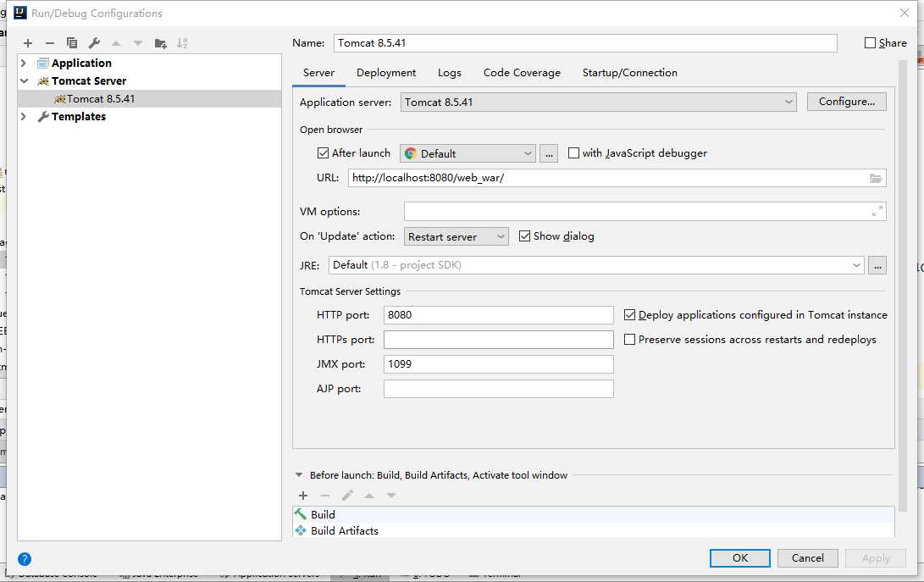Click the OK button
This screenshot has width=924, height=582.
pyautogui.click(x=739, y=557)
